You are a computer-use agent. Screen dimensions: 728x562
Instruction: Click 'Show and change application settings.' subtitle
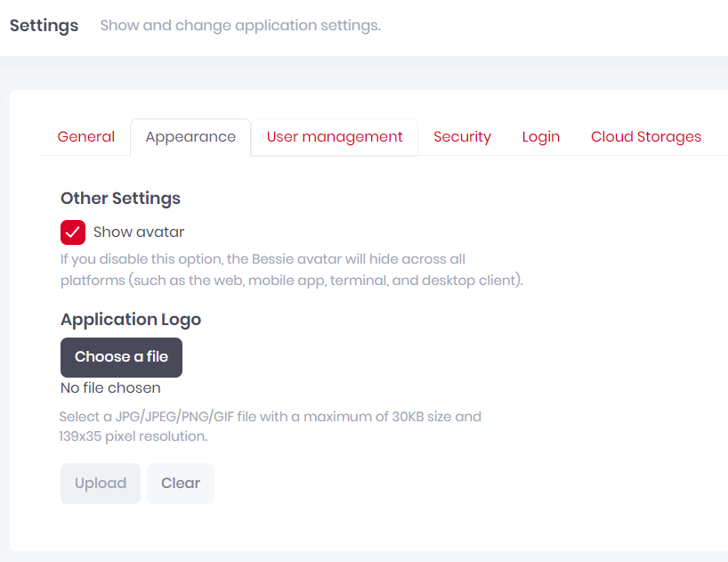(x=240, y=26)
